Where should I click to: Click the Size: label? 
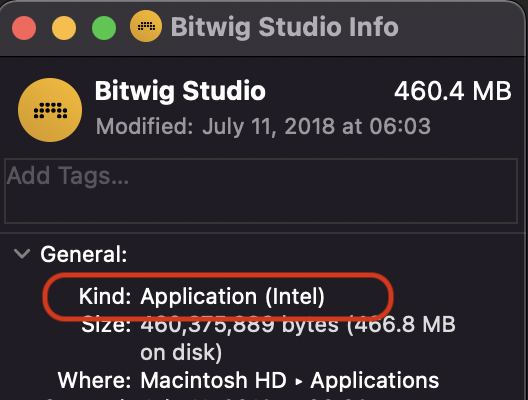coord(106,325)
